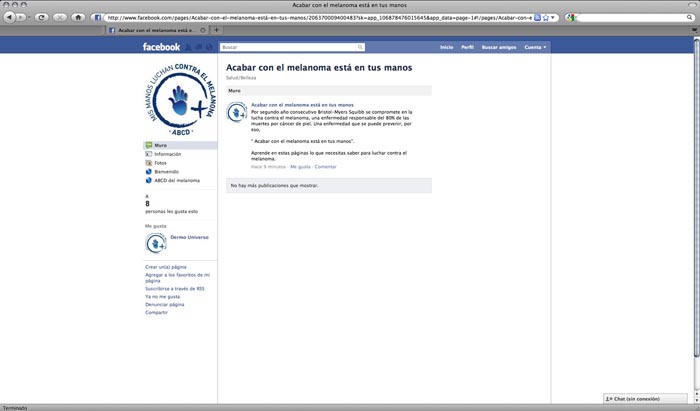Click the stop loading X button
Viewport: 700px width, 411px height.
pos(60,17)
